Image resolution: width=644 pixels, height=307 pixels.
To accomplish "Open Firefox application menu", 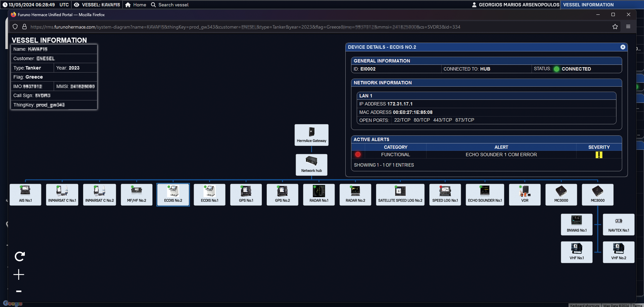I will coord(628,27).
